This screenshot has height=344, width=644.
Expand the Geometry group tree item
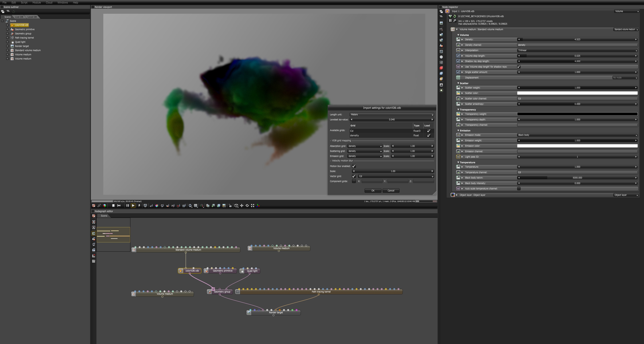pos(7,34)
